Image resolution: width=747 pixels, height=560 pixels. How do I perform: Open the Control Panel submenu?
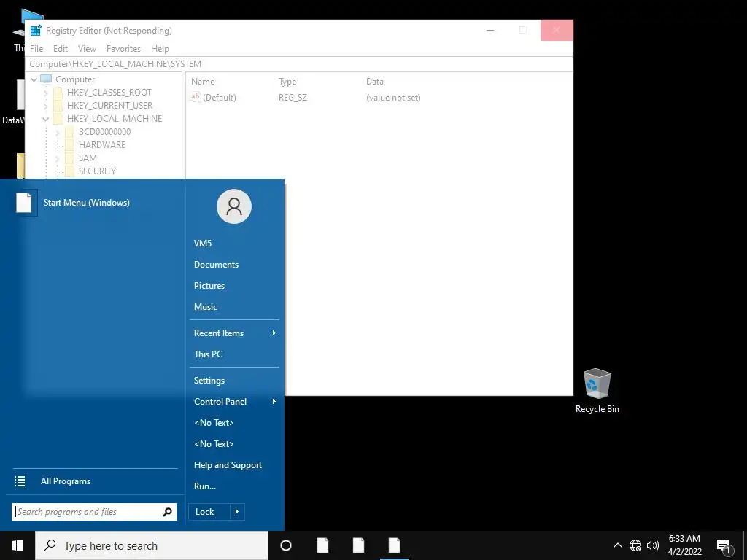[x=234, y=402]
